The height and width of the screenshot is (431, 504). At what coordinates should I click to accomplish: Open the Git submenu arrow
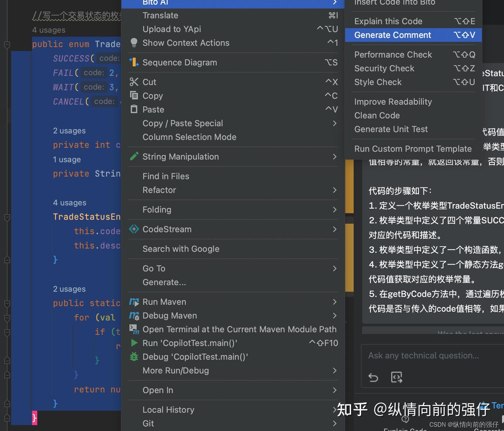pyautogui.click(x=335, y=423)
